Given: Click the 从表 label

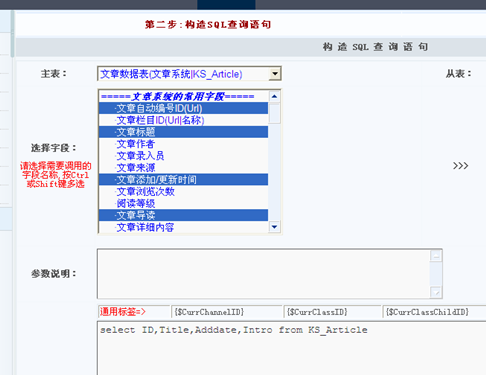Looking at the screenshot, I should tap(458, 74).
